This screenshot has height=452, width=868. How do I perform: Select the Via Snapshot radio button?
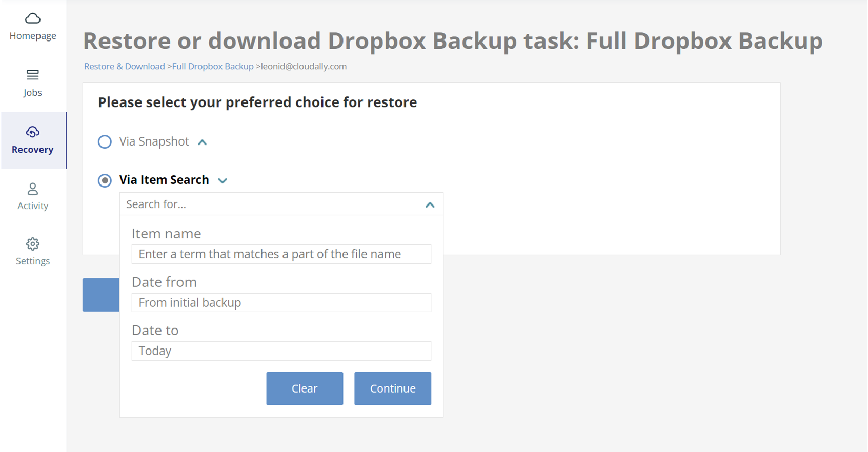(x=105, y=142)
